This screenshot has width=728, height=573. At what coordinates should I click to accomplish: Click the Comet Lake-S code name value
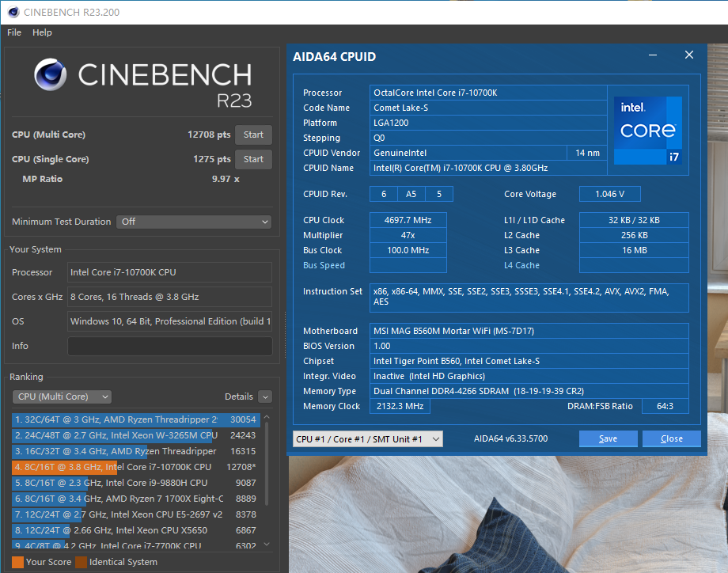point(488,108)
